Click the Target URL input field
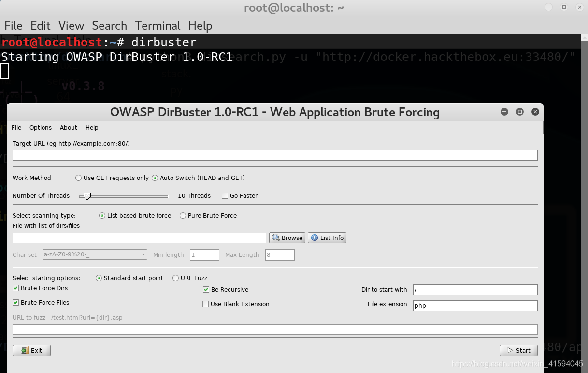The height and width of the screenshot is (373, 588). pos(275,155)
